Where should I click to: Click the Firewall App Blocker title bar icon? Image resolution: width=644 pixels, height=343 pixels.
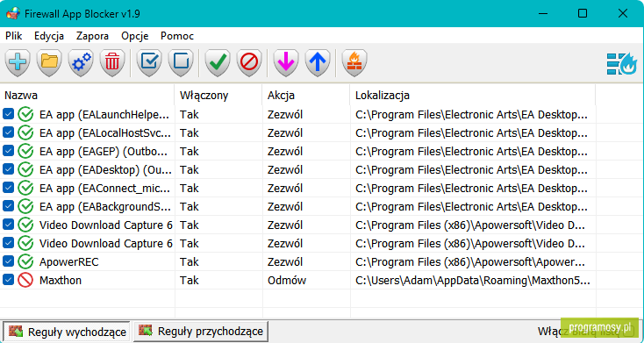[x=13, y=13]
